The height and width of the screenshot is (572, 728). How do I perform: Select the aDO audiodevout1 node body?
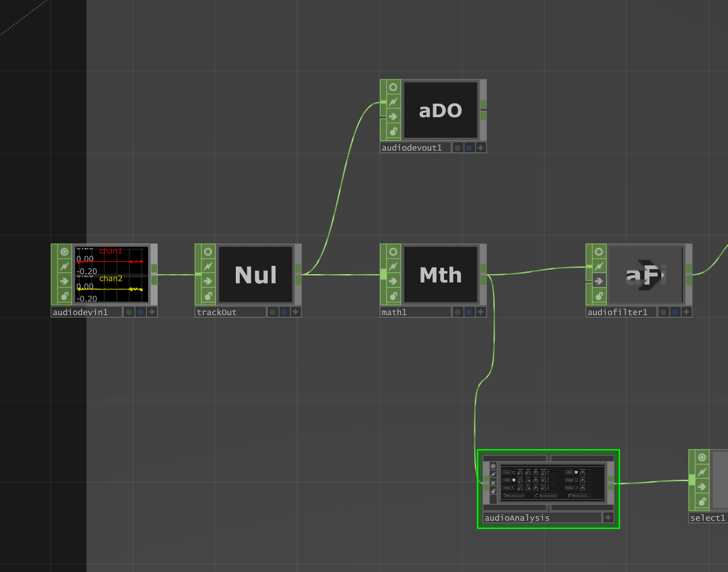(441, 110)
